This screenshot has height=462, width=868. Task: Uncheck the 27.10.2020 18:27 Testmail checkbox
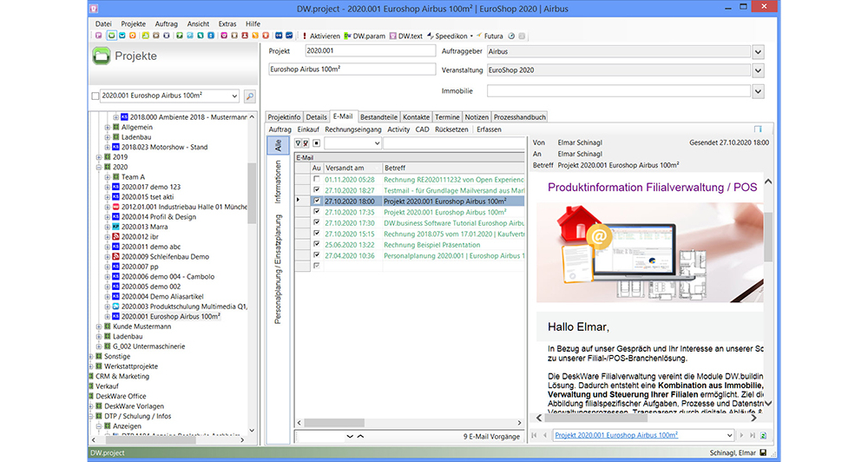pos(316,190)
